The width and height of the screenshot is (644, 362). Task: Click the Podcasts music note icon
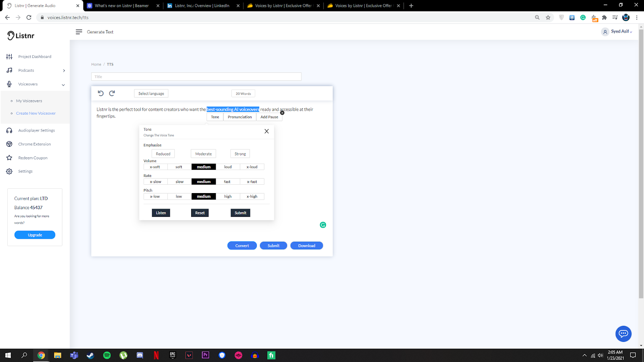(x=9, y=70)
